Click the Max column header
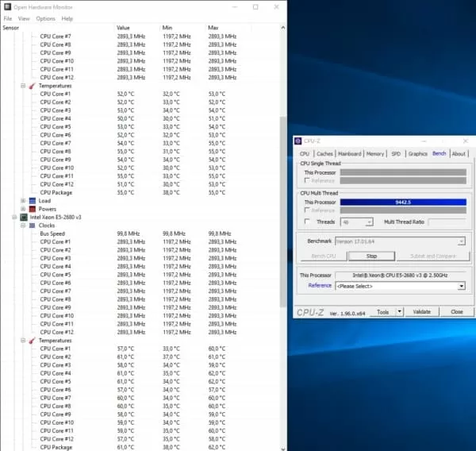The width and height of the screenshot is (476, 451). (x=228, y=28)
